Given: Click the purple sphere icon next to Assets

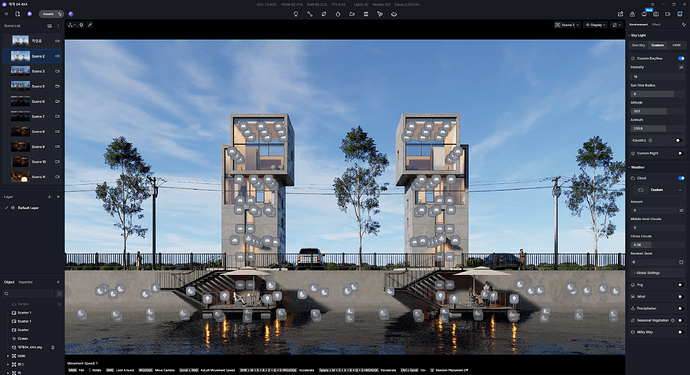Looking at the screenshot, I should coord(71,14).
